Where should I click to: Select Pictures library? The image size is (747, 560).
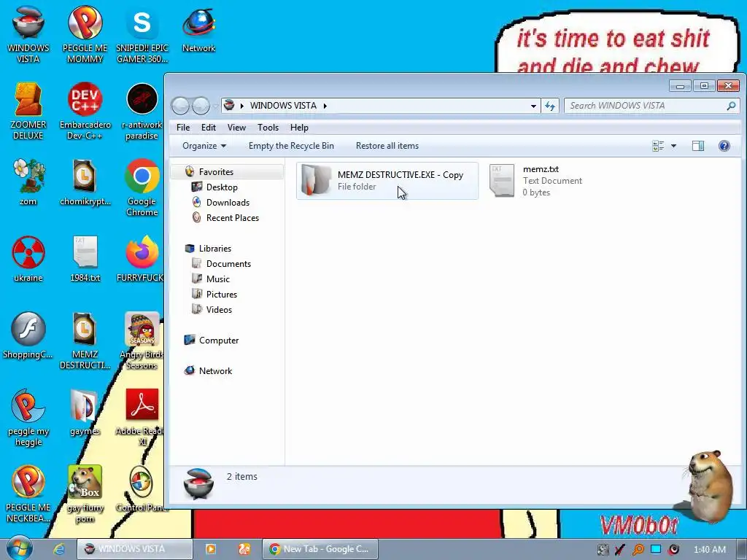222,295
